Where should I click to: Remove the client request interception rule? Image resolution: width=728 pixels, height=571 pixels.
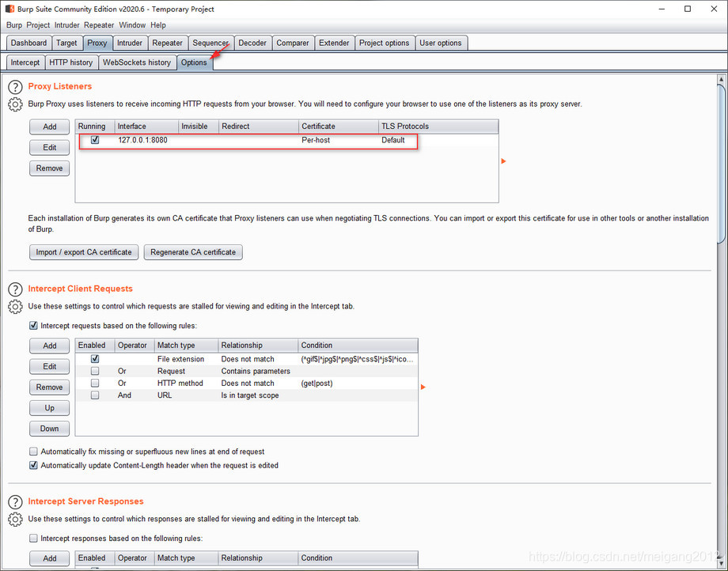[50, 388]
